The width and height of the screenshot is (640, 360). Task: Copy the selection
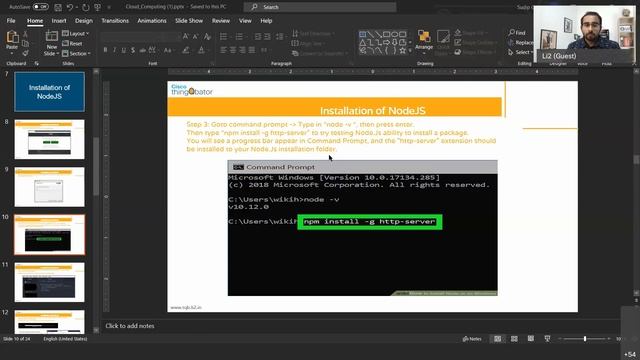[25, 44]
